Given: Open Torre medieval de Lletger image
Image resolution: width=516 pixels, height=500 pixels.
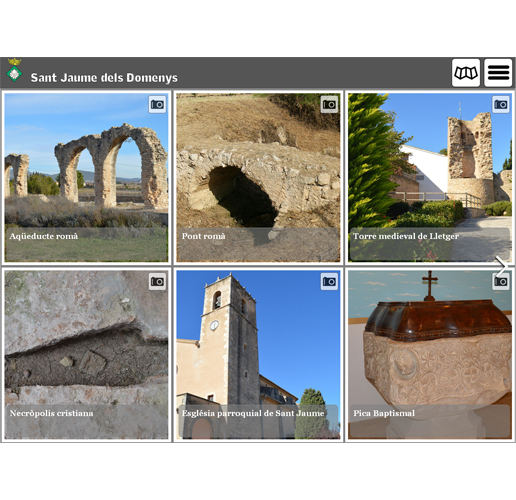Looking at the screenshot, I should tap(430, 178).
